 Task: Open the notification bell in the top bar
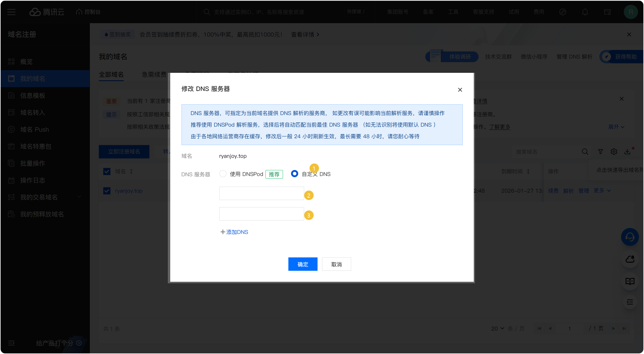(x=585, y=12)
